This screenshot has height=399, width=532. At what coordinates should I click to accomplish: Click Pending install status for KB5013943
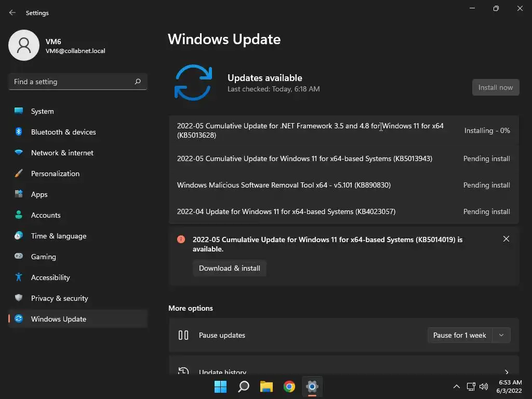pos(486,158)
